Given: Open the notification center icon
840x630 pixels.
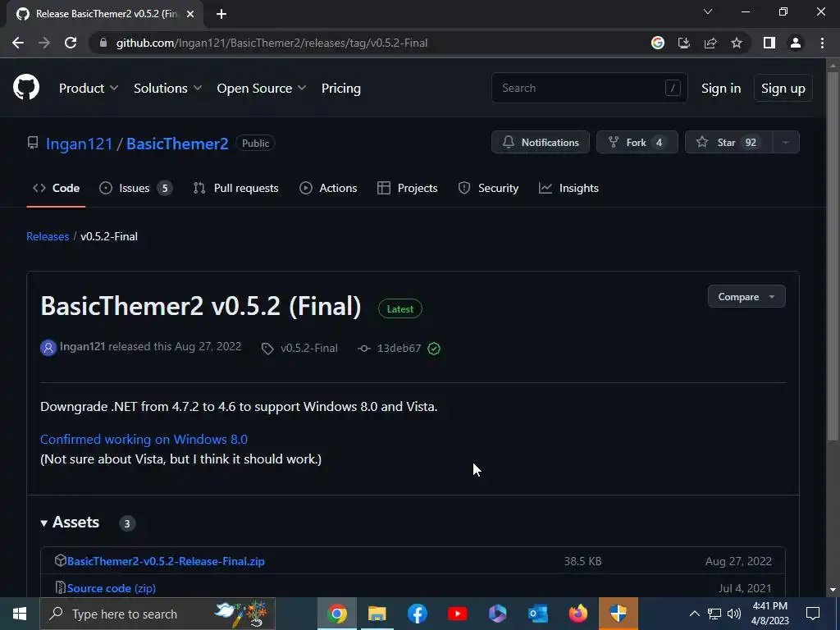Looking at the screenshot, I should (x=813, y=614).
